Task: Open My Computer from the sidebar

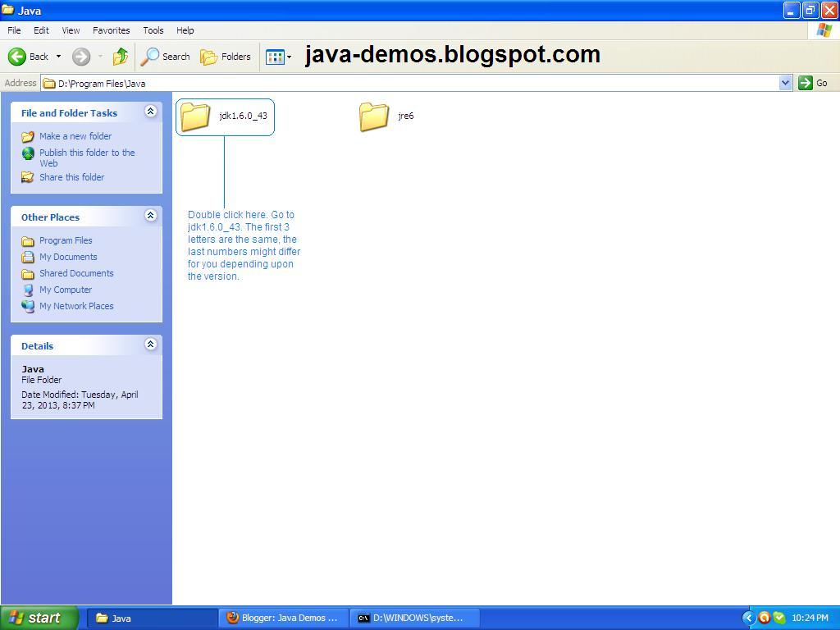Action: (x=66, y=290)
